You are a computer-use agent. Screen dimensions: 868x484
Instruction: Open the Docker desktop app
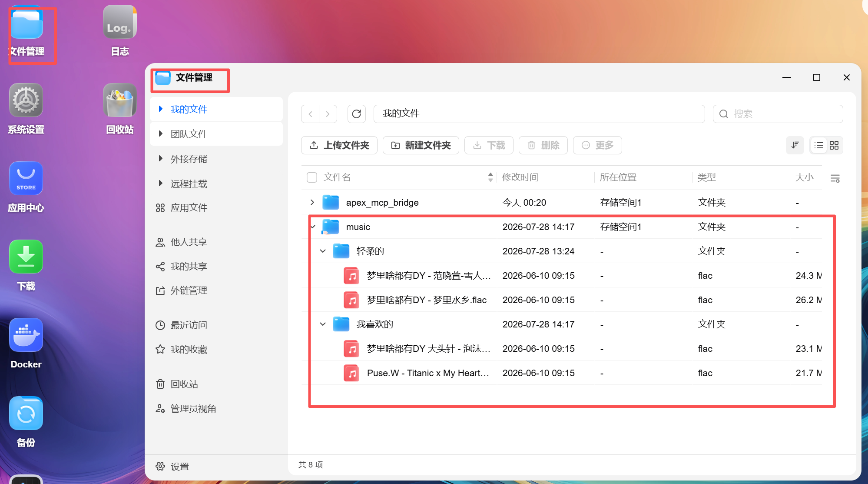point(26,344)
